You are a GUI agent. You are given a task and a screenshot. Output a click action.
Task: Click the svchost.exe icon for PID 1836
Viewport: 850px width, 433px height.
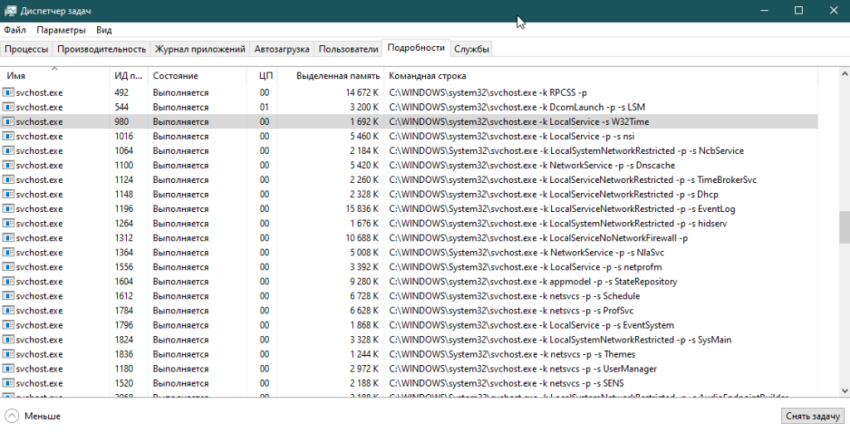pyautogui.click(x=8, y=354)
